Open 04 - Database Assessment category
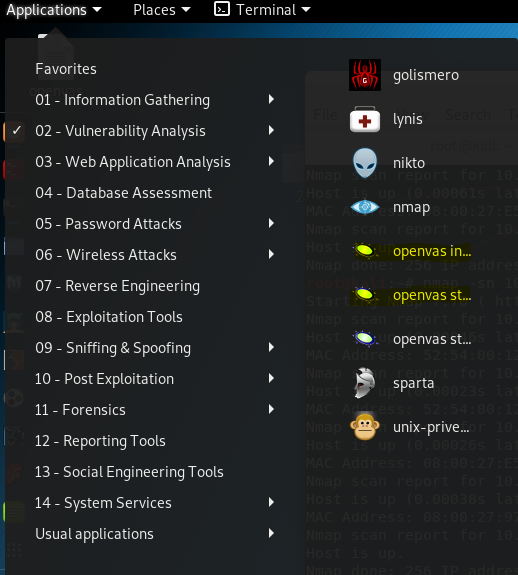518x575 pixels. [x=124, y=193]
